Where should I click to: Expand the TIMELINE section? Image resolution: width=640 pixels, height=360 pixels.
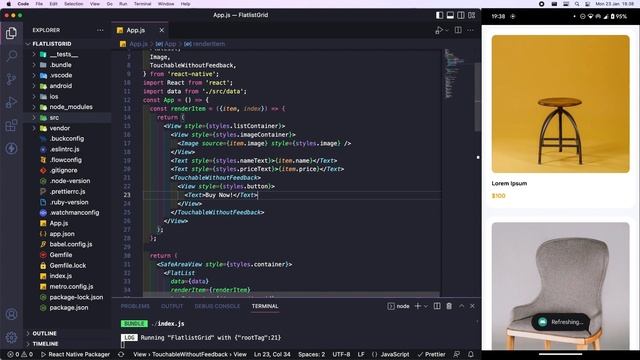tap(45, 344)
